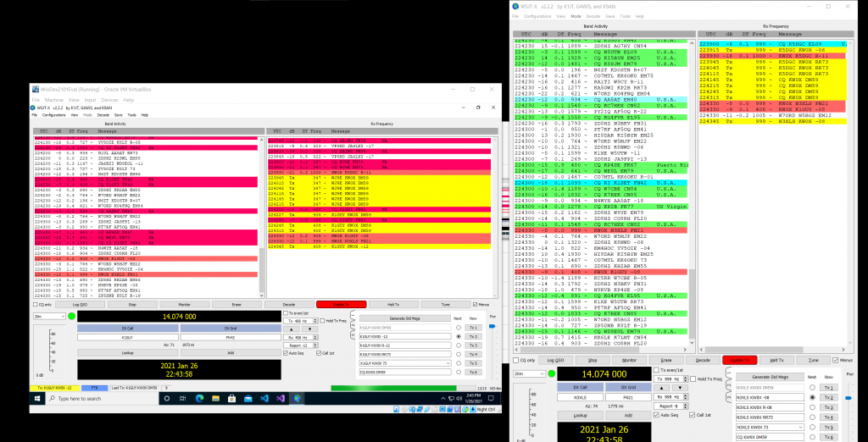Image resolution: width=868 pixels, height=442 pixels.
Task: Open the guest notification center icon
Action: coord(491,398)
